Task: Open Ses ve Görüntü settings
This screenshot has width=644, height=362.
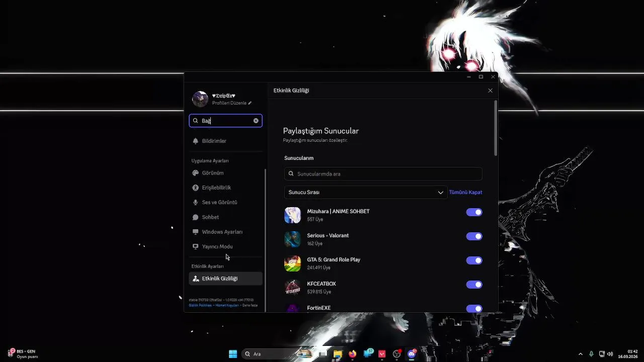Action: (225, 202)
